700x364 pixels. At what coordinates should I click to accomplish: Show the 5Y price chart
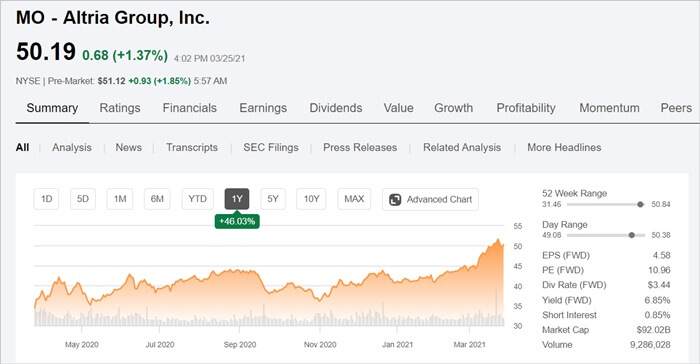point(273,199)
